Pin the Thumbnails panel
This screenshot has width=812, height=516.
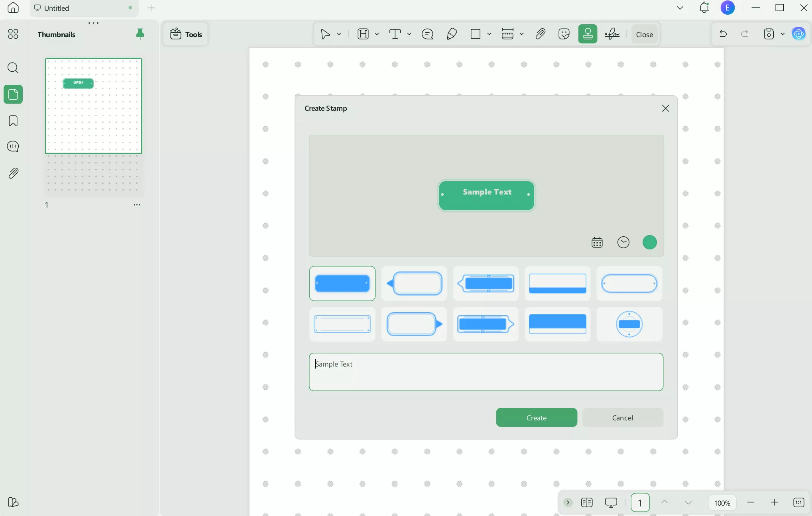tap(140, 34)
